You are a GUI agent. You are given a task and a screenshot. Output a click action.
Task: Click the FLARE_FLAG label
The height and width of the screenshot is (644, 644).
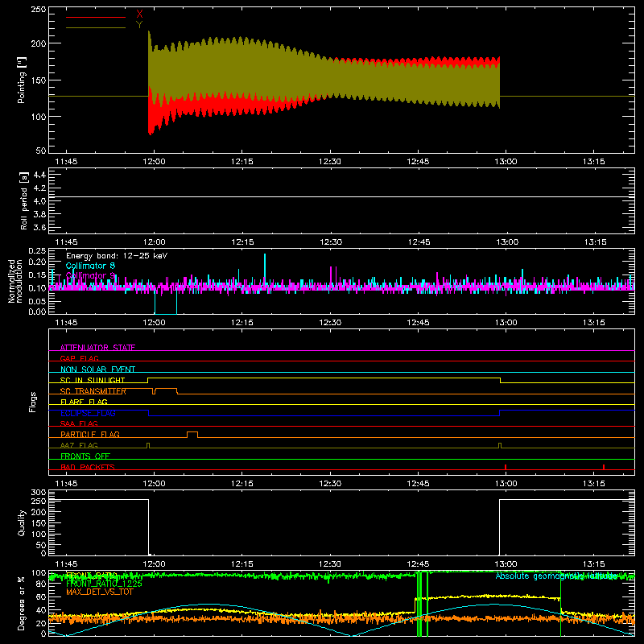tap(84, 402)
